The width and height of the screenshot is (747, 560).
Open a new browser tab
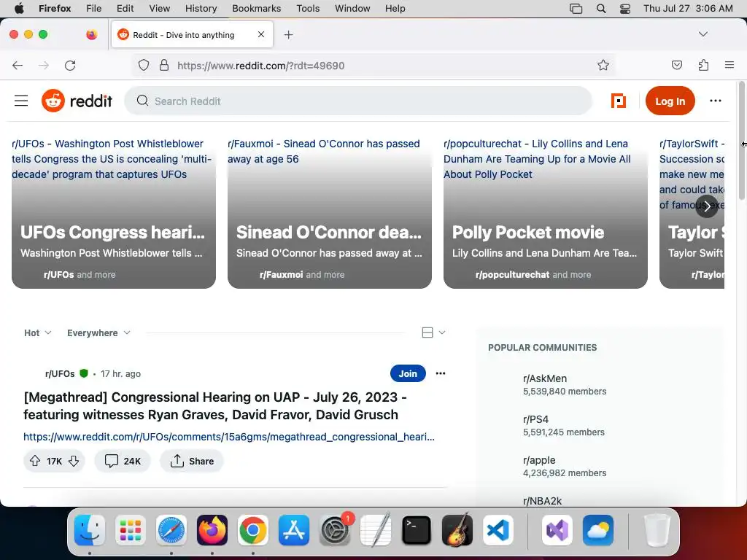tap(288, 35)
